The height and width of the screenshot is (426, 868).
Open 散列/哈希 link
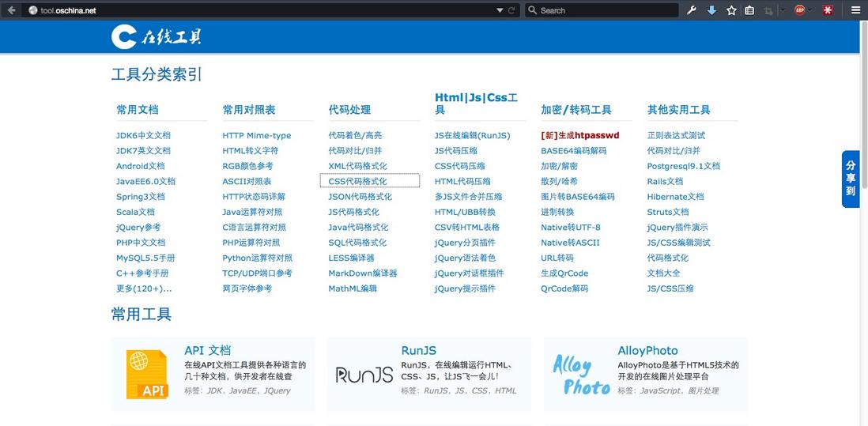(560, 182)
